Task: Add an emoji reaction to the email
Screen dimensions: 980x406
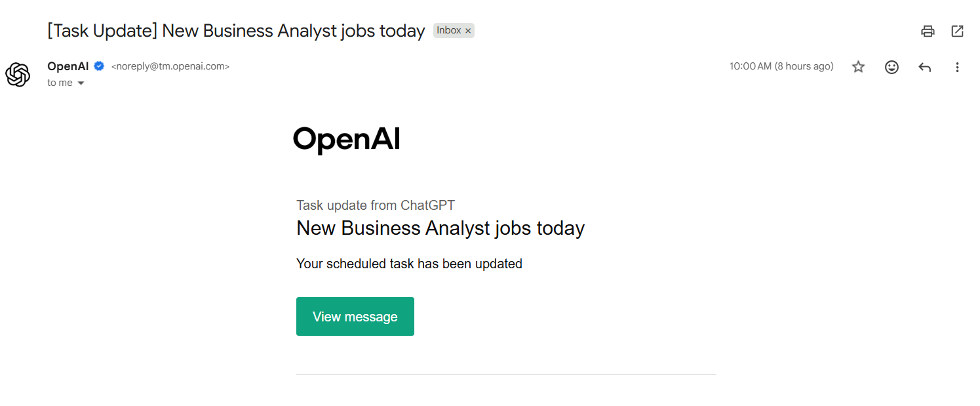Action: 892,66
